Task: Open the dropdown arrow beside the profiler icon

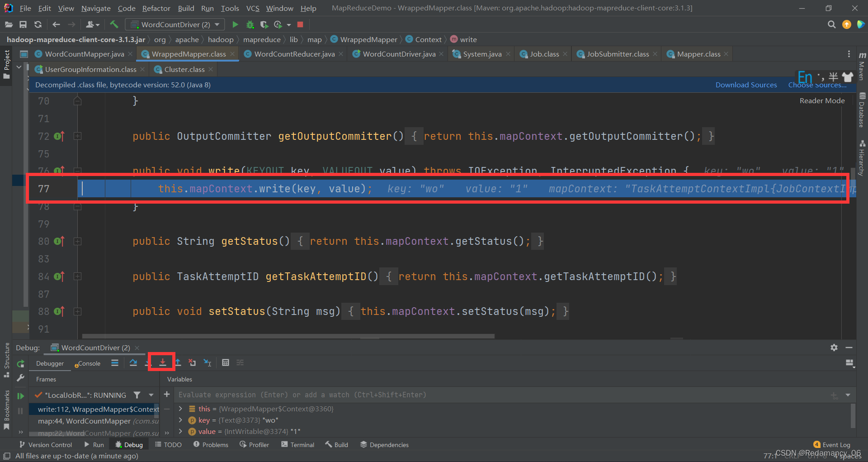Action: pyautogui.click(x=289, y=25)
